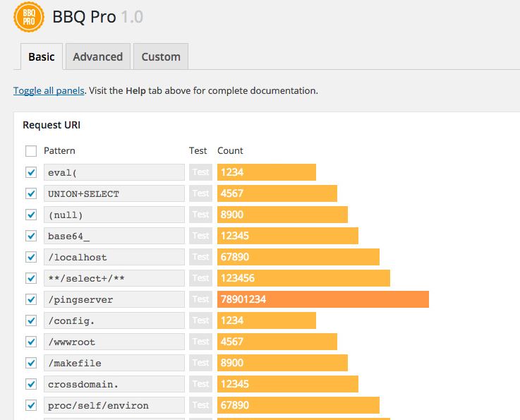Click the 4567 count bar for /wwwroot
The height and width of the screenshot is (420, 520).
pyautogui.click(x=277, y=342)
